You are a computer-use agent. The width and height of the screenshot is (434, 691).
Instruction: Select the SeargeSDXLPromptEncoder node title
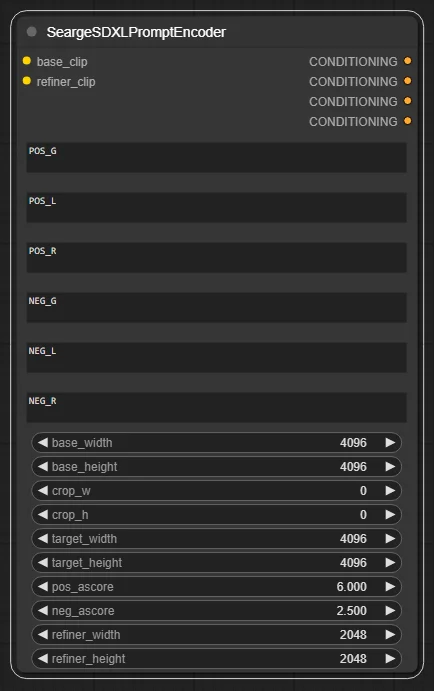tap(136, 32)
